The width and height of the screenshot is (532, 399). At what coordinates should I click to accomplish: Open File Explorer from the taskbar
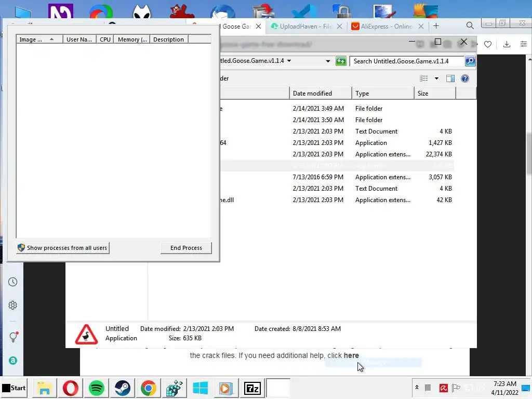[45, 388]
